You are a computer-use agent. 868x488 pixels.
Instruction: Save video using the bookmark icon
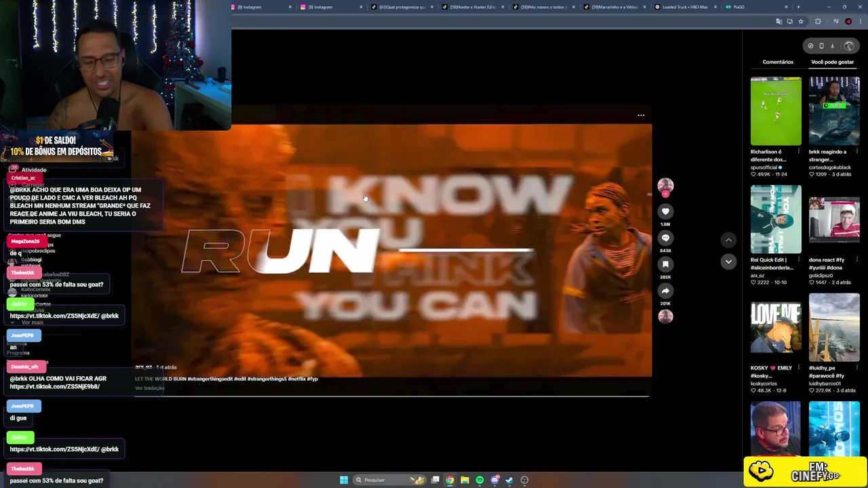665,264
